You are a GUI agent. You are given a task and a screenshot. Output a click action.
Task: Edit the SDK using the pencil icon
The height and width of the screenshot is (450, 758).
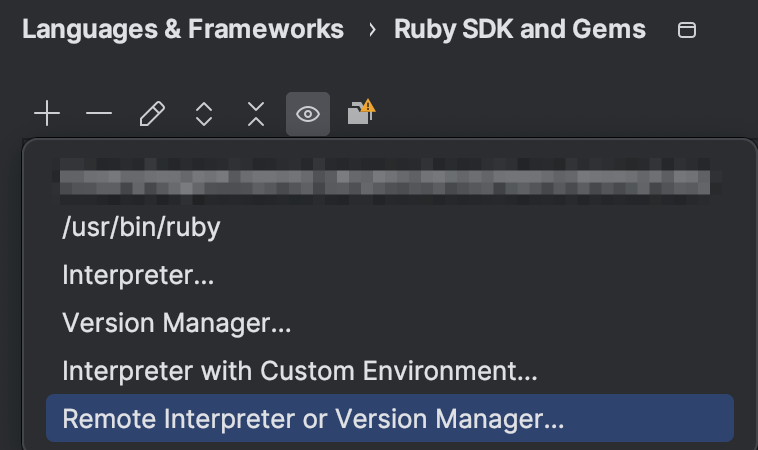coord(152,114)
